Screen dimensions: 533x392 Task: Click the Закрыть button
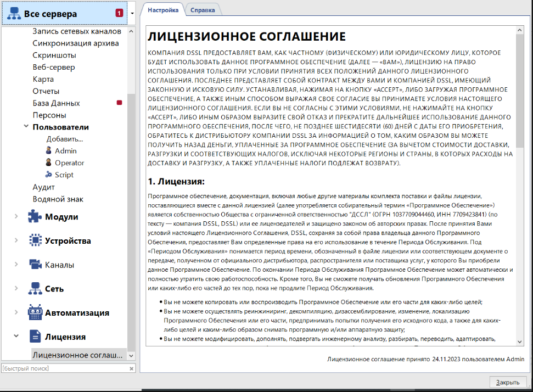pyautogui.click(x=508, y=382)
